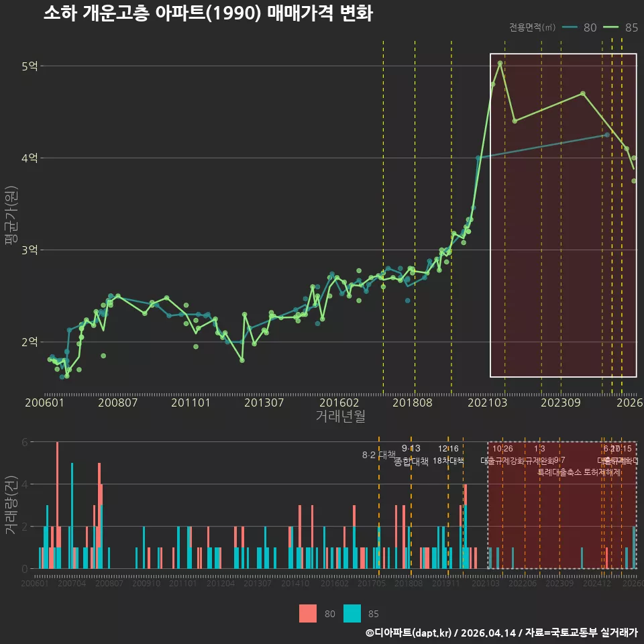Click '200704' on the volume chart x-axis

72,583
